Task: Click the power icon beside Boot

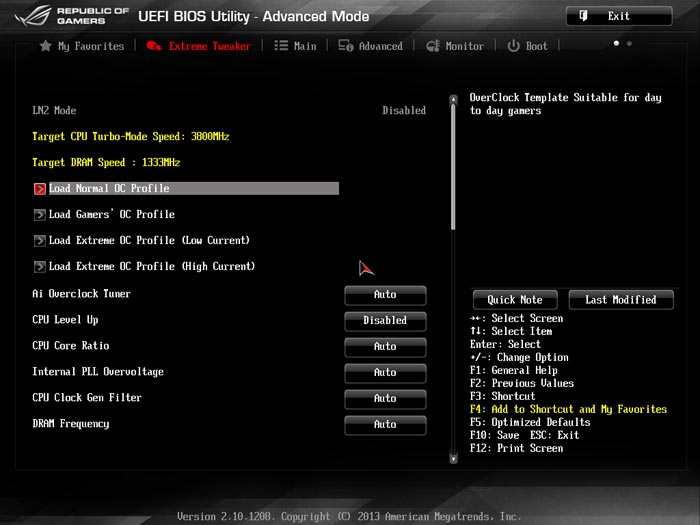Action: click(x=513, y=46)
